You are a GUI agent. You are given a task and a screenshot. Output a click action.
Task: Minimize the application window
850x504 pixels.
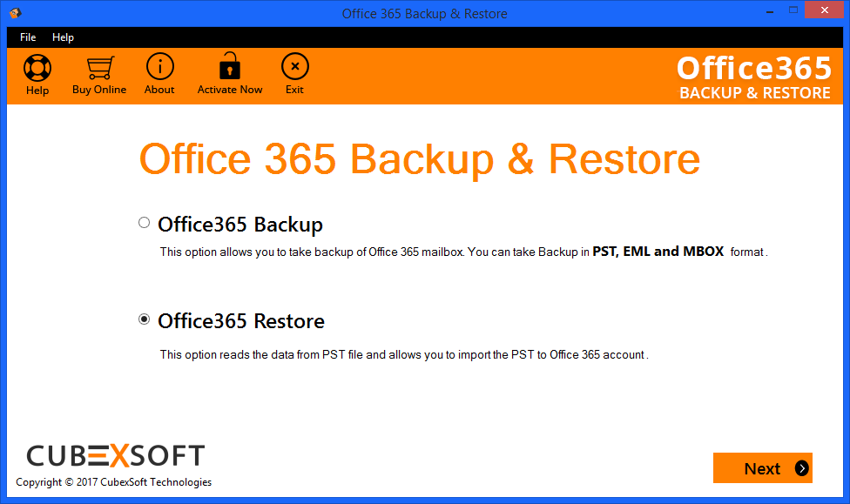tap(770, 10)
